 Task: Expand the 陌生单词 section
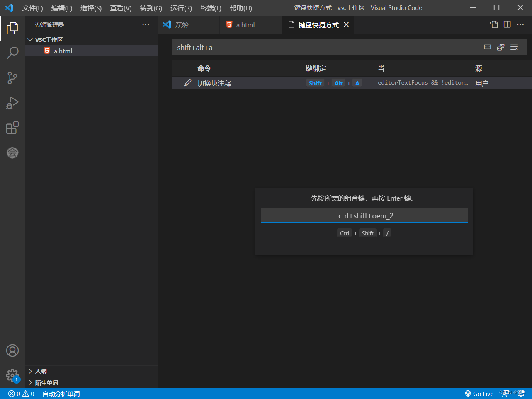[x=30, y=382]
